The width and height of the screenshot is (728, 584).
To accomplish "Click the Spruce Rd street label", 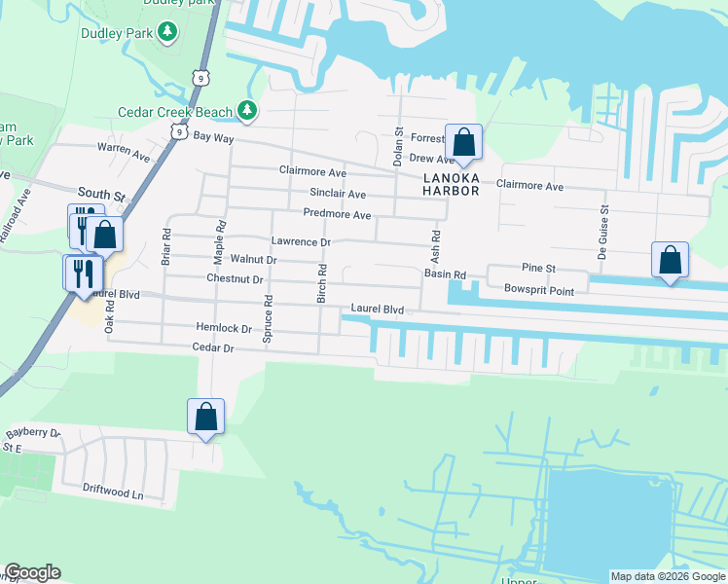I will [268, 319].
